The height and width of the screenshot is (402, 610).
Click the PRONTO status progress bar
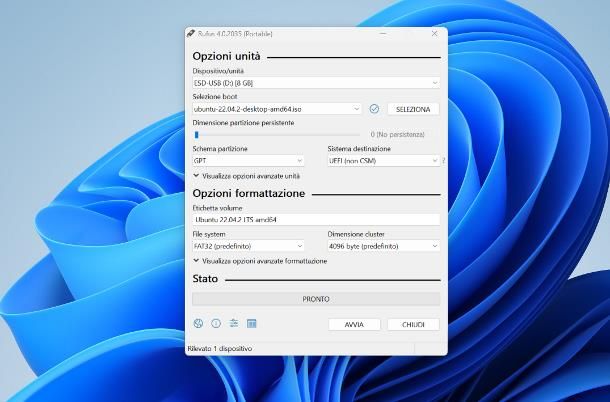(316, 299)
